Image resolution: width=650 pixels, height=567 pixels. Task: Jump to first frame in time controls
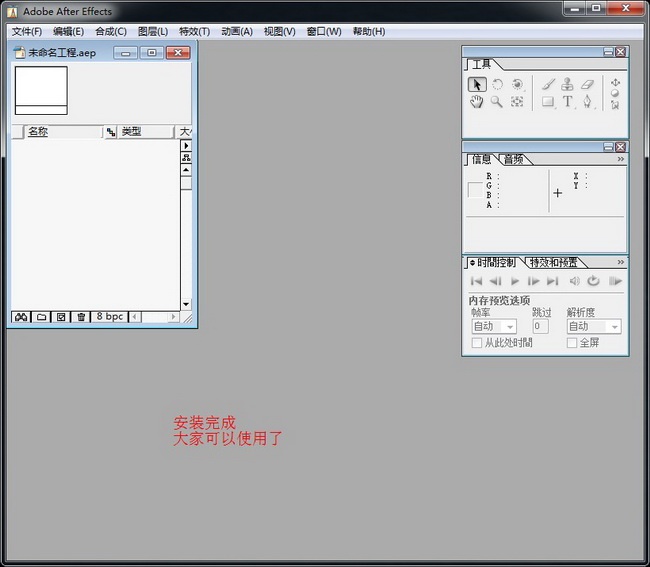[x=476, y=281]
